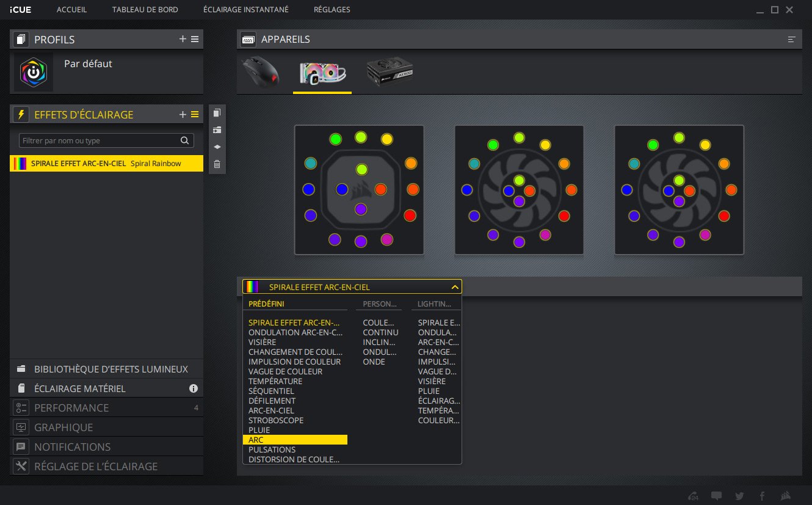This screenshot has width=812, height=505.
Task: Open the Appareils panel options menu icon
Action: (792, 39)
